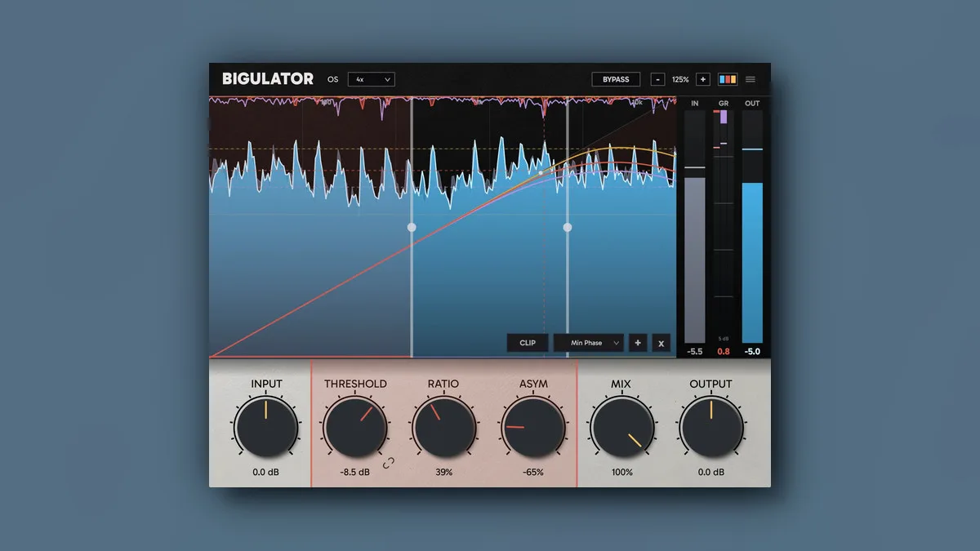Click the small threshold point on curve
This screenshot has height=551, width=980.
[541, 173]
